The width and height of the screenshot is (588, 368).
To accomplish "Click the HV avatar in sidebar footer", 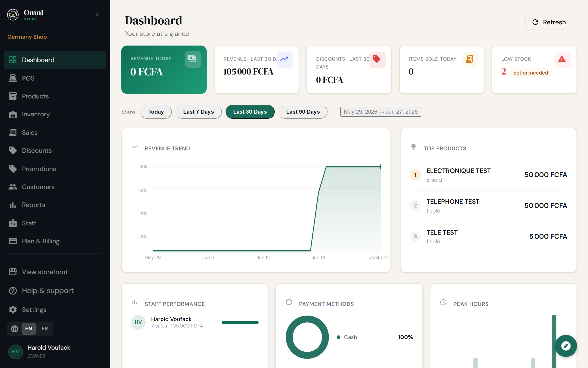I will pyautogui.click(x=16, y=351).
